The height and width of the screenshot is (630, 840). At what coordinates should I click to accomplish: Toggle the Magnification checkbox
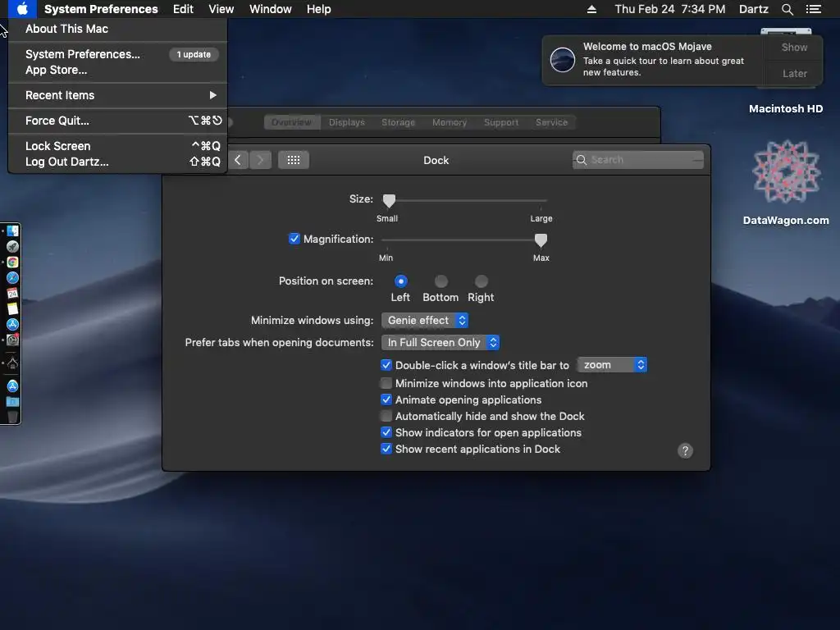pyautogui.click(x=294, y=239)
